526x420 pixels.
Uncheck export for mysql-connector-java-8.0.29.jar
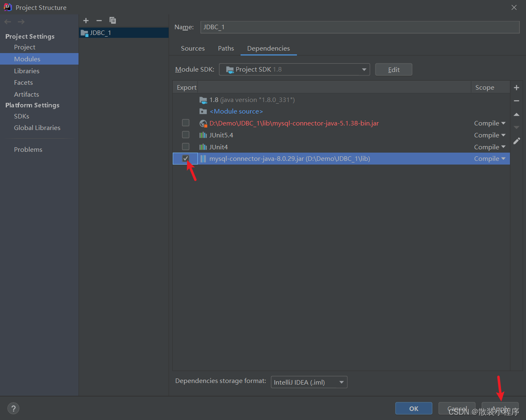(186, 158)
